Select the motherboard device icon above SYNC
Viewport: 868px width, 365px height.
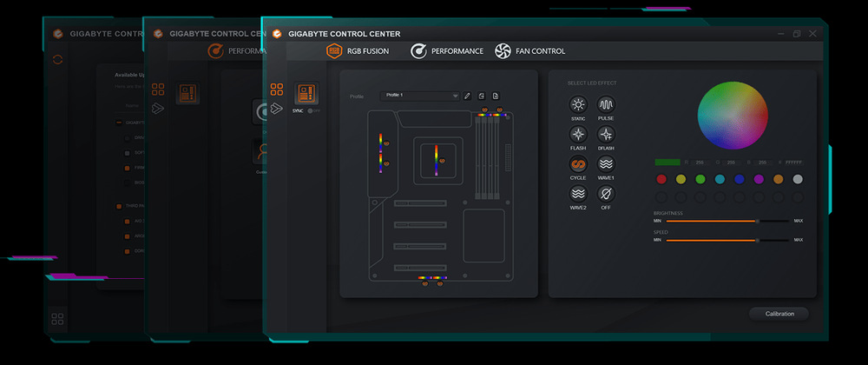coord(306,93)
